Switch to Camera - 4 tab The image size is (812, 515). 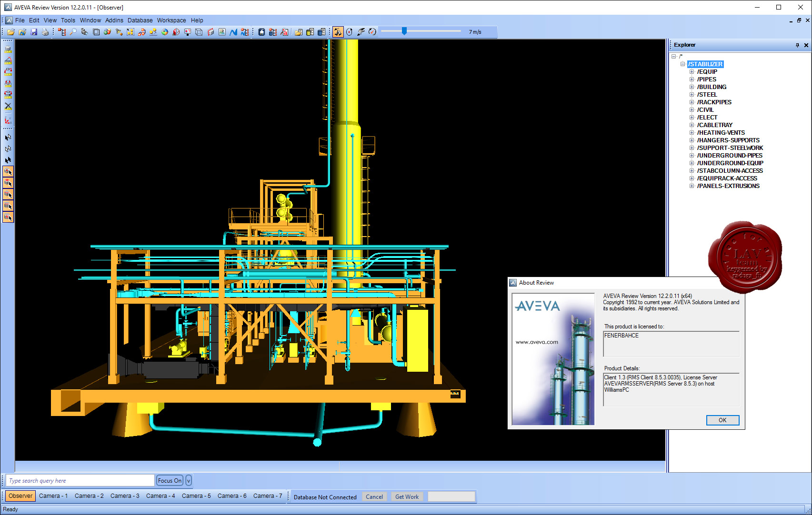point(160,496)
